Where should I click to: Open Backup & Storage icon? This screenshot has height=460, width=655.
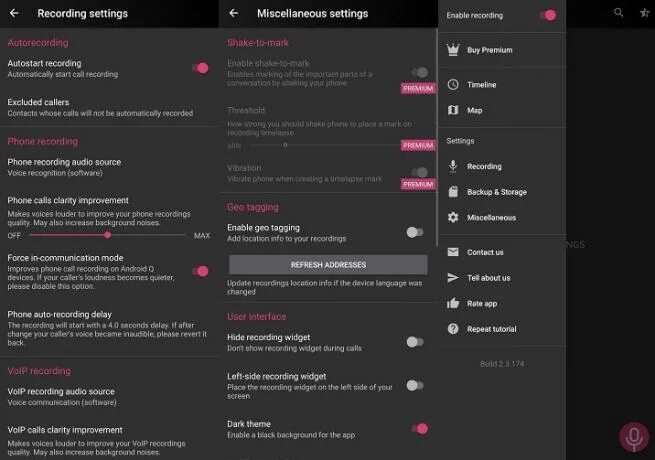click(453, 192)
